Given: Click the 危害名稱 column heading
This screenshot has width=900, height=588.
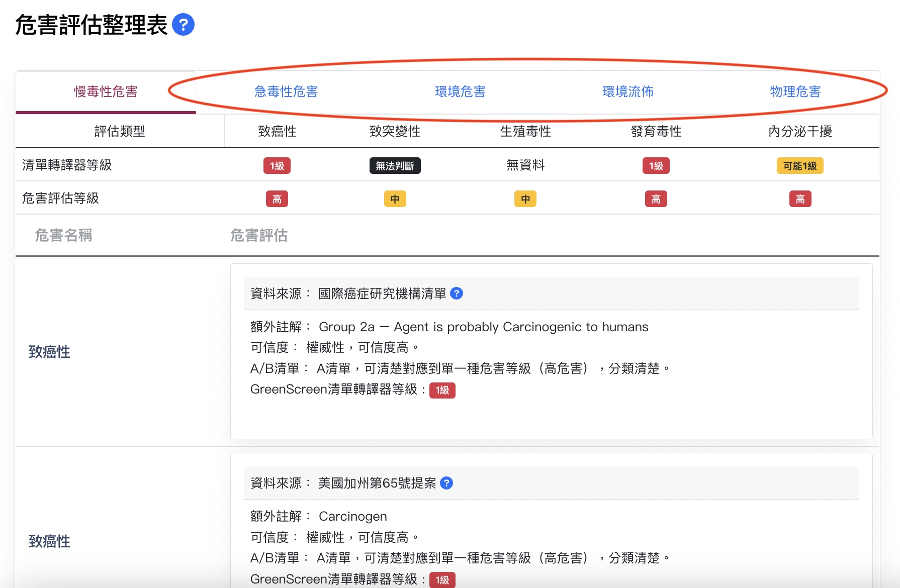Looking at the screenshot, I should [x=63, y=235].
